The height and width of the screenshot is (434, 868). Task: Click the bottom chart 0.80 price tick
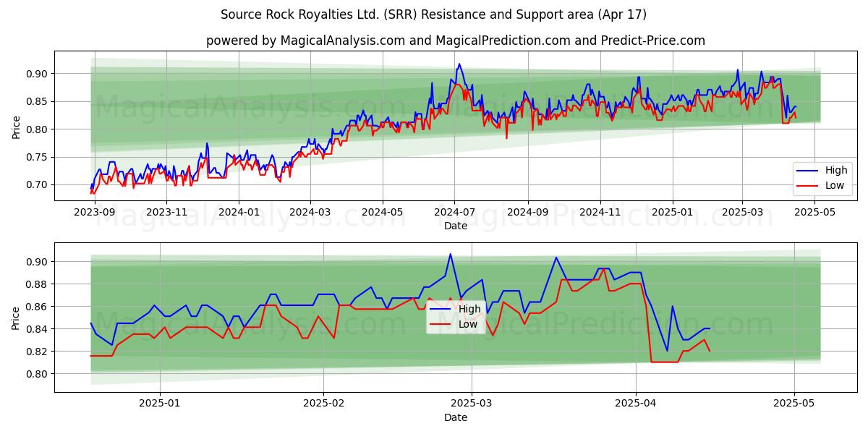(x=38, y=374)
